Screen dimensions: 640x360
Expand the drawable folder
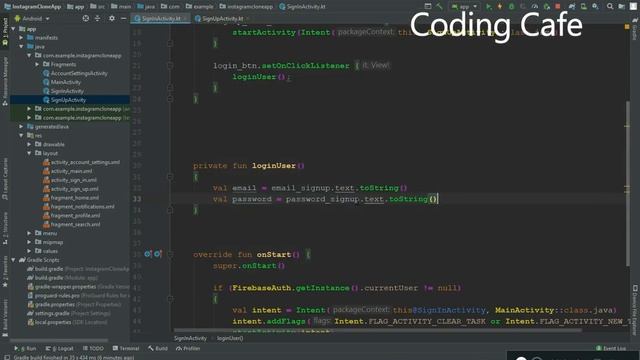tap(29, 144)
